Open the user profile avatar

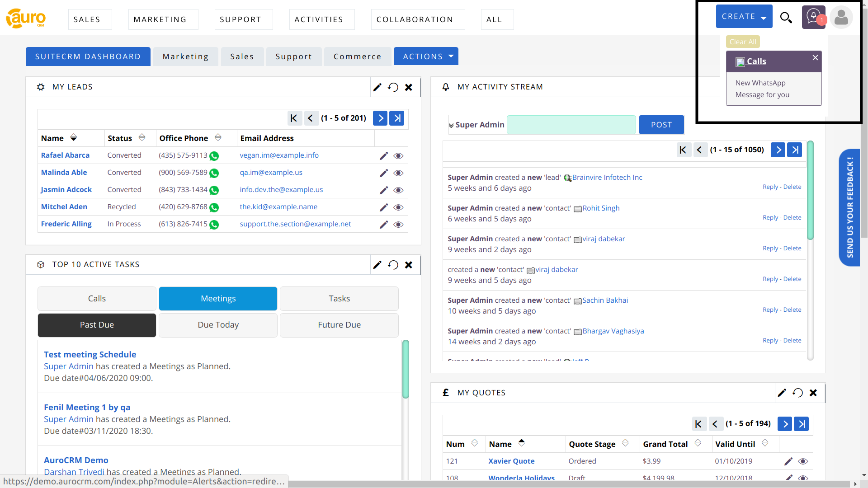[841, 17]
